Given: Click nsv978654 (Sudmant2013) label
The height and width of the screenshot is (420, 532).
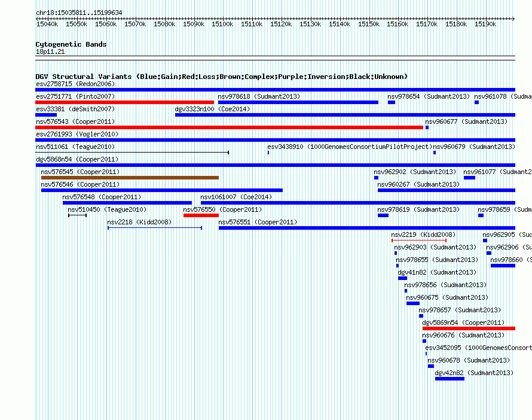Looking at the screenshot, I should pyautogui.click(x=429, y=96).
